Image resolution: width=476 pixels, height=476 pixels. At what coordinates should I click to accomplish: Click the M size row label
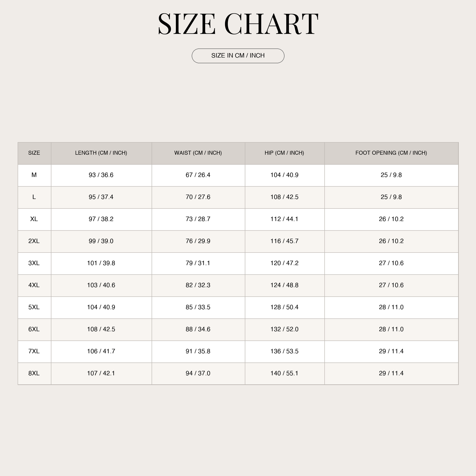(34, 175)
